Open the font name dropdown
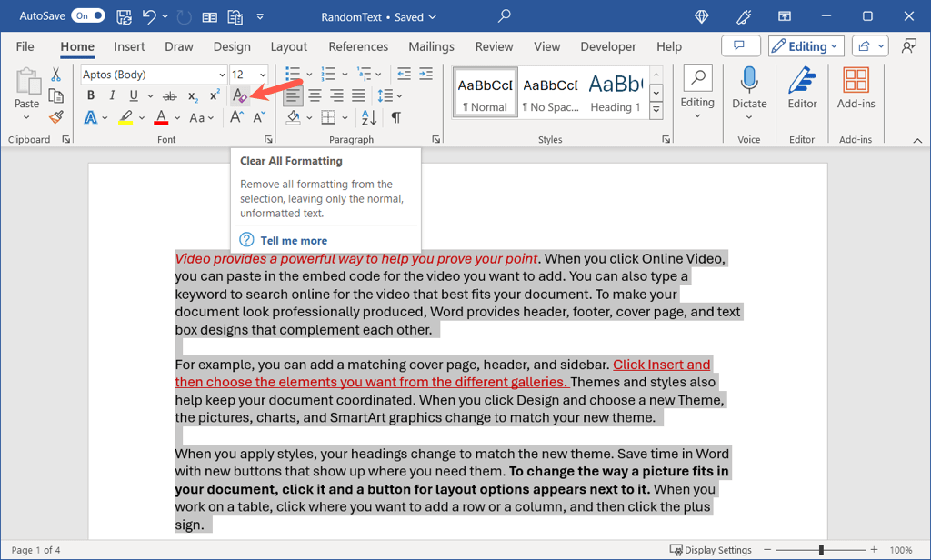 tap(222, 75)
